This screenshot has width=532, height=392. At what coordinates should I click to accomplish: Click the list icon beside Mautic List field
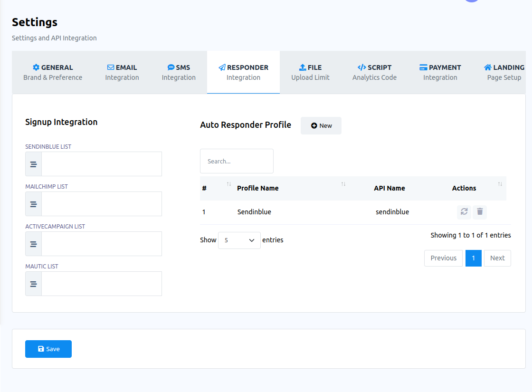[x=34, y=284]
